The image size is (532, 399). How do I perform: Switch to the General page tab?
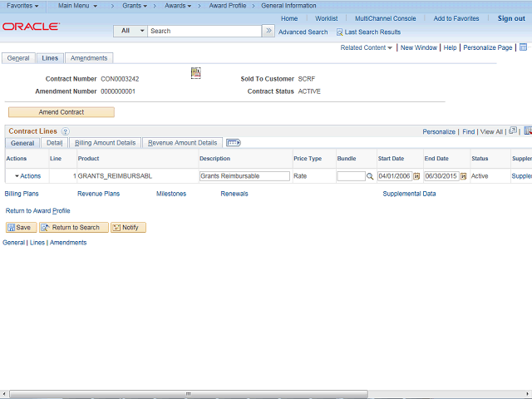pyautogui.click(x=18, y=58)
